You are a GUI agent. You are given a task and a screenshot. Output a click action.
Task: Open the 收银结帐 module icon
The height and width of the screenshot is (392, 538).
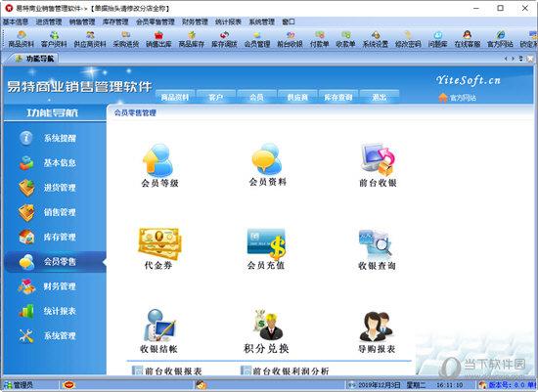(x=158, y=331)
